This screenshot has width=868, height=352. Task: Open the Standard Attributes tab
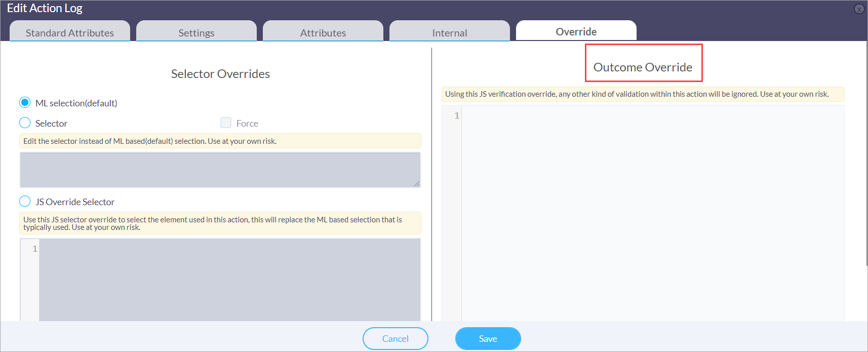(x=70, y=31)
